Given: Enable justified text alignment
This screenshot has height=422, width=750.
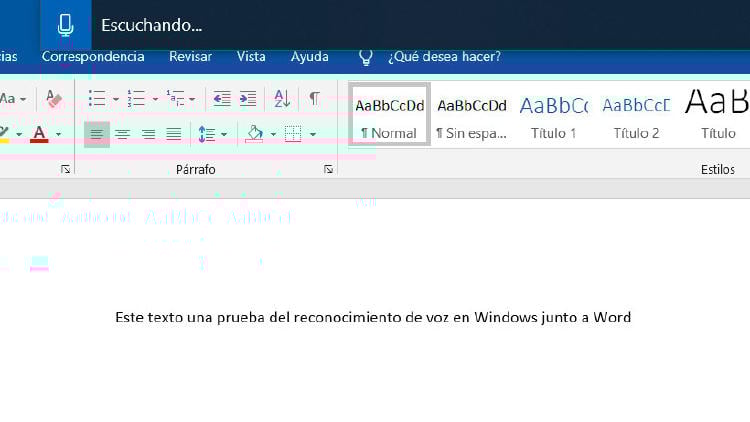Looking at the screenshot, I should [174, 134].
